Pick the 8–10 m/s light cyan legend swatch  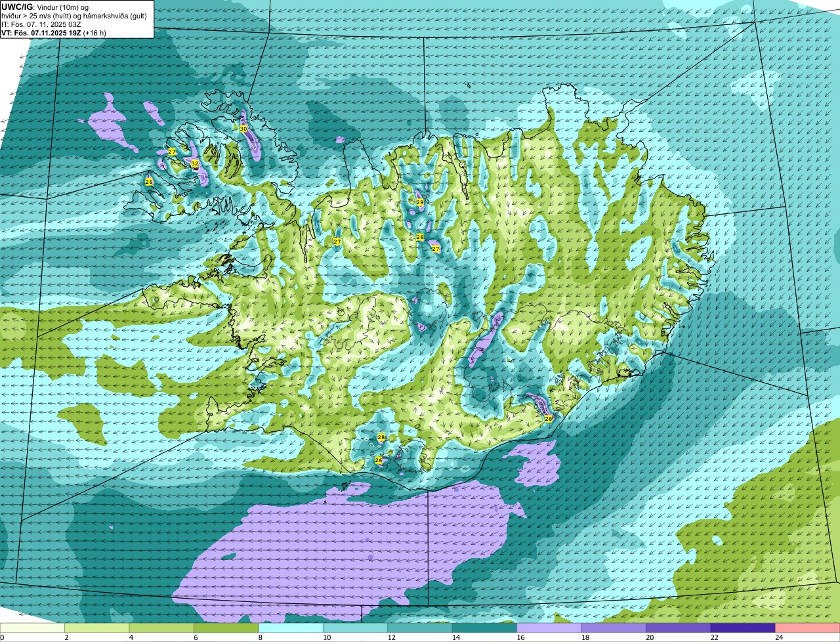tap(291, 628)
